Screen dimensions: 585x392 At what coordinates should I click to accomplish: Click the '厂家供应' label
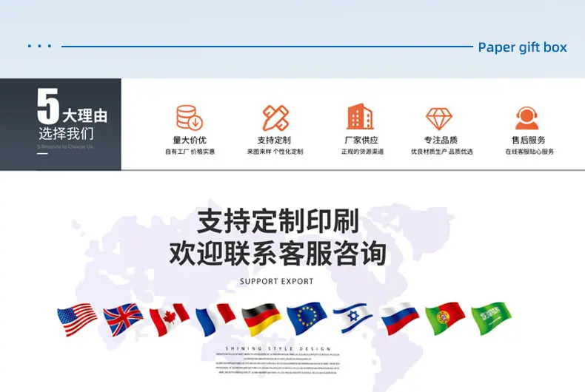361,140
